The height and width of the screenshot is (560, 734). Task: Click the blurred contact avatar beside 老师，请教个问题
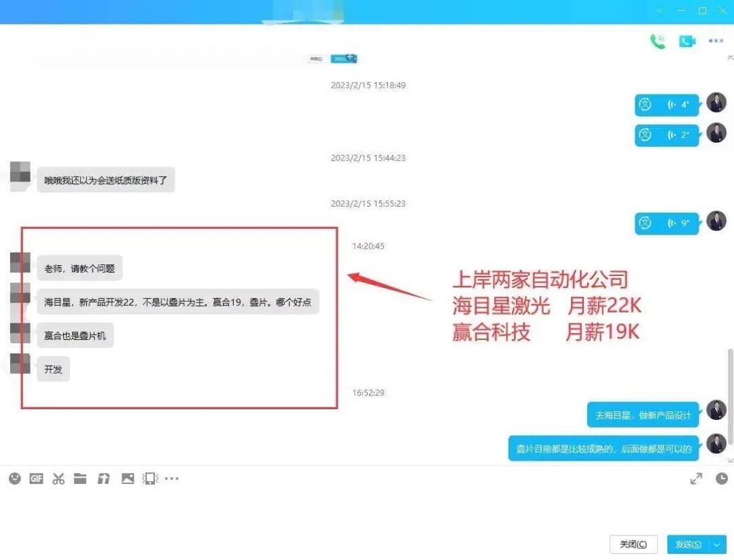tap(20, 262)
